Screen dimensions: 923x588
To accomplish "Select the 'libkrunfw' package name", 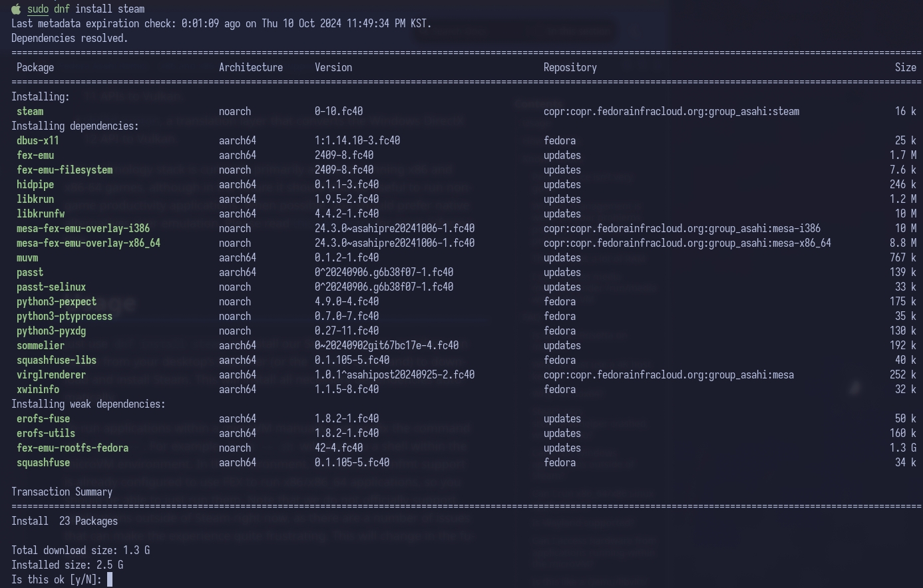I will 41,214.
